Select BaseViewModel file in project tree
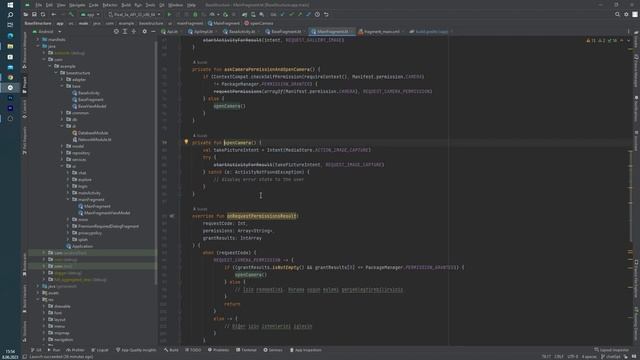The height and width of the screenshot is (360, 640). tap(92, 106)
